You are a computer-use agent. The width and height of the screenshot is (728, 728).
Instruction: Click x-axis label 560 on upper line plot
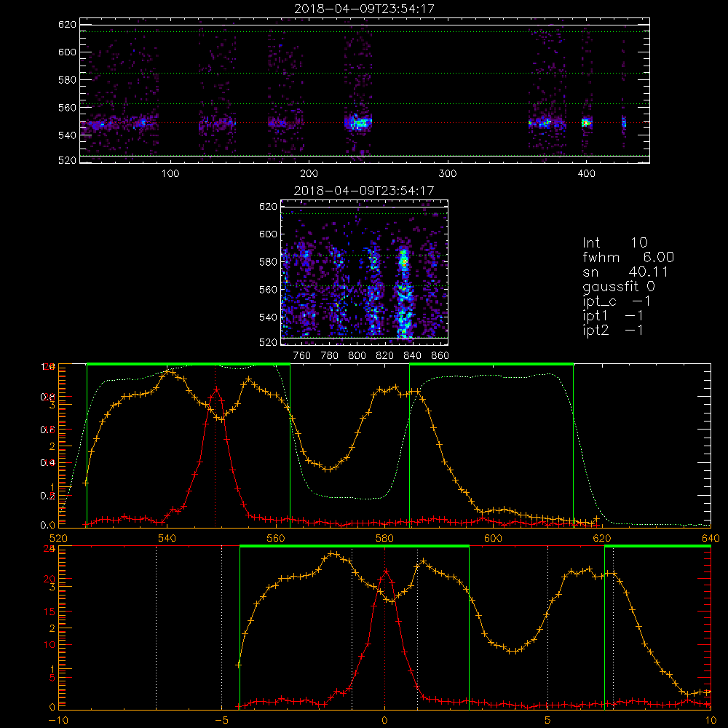coord(276,538)
